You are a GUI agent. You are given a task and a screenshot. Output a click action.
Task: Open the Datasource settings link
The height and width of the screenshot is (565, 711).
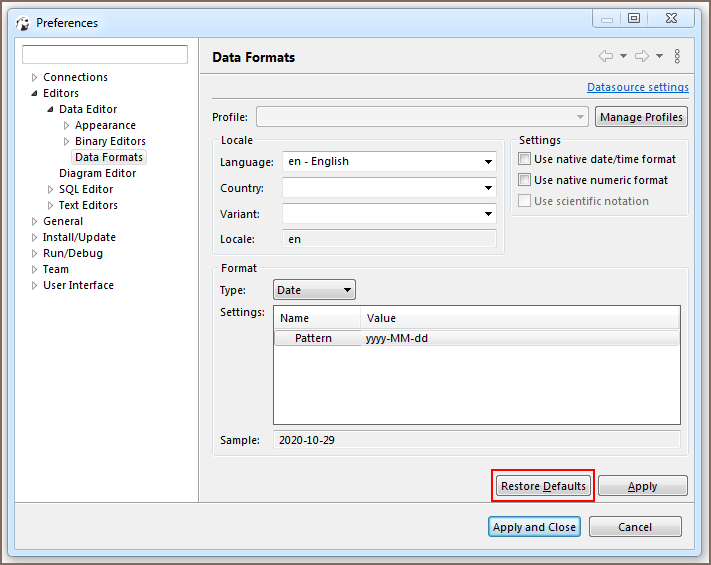tap(637, 87)
